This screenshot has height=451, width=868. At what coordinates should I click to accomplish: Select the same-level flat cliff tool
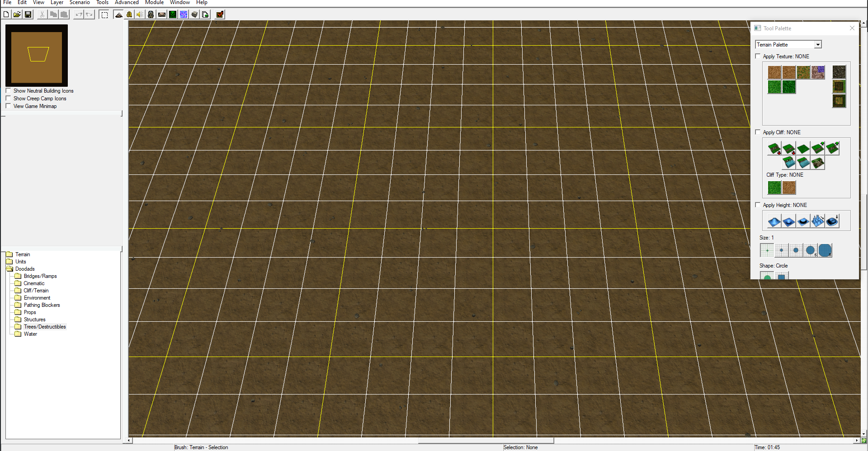803,148
